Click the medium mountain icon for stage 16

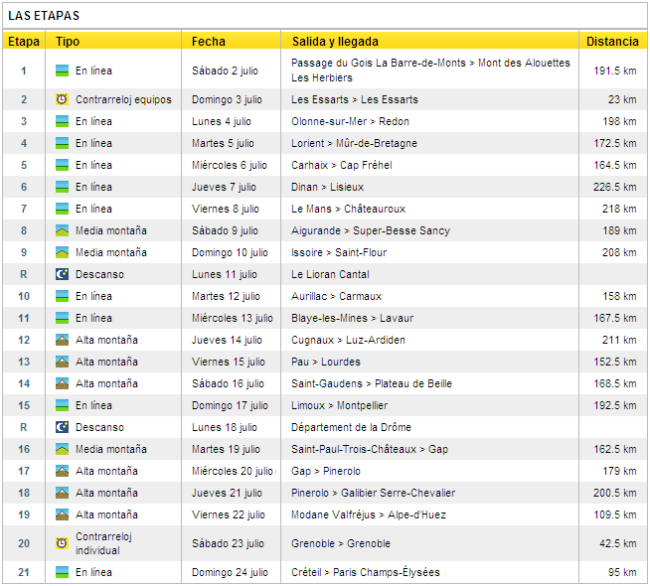[x=62, y=450]
